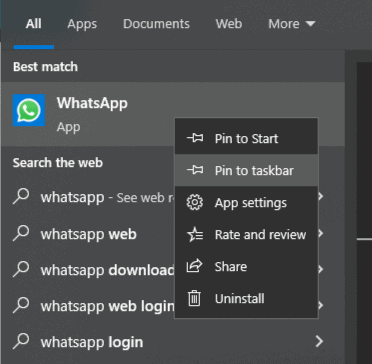
Task: Open App settings from context menu
Action: click(x=246, y=203)
